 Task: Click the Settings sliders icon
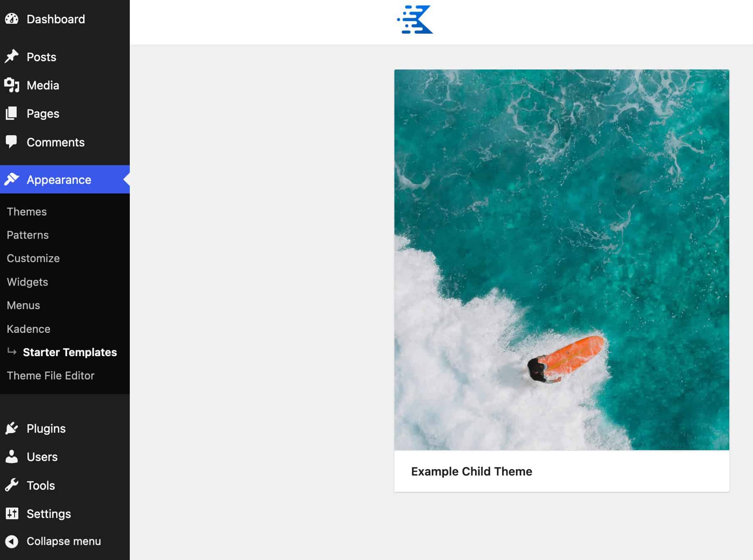tap(12, 513)
